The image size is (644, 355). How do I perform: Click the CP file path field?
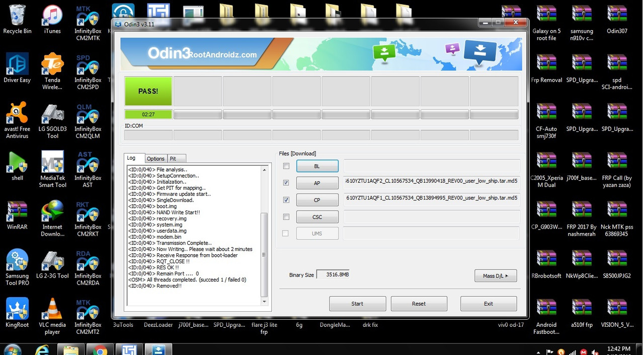tap(431, 200)
